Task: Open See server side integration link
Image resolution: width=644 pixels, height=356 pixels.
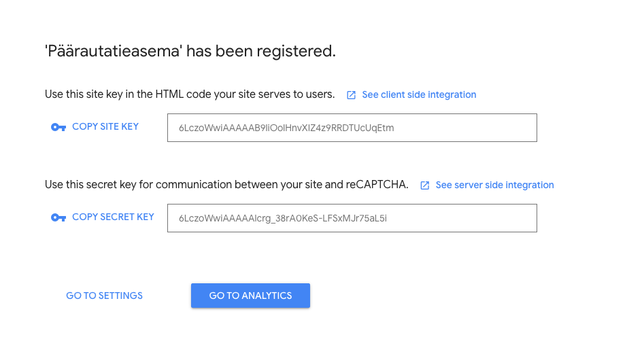Action: click(x=494, y=185)
